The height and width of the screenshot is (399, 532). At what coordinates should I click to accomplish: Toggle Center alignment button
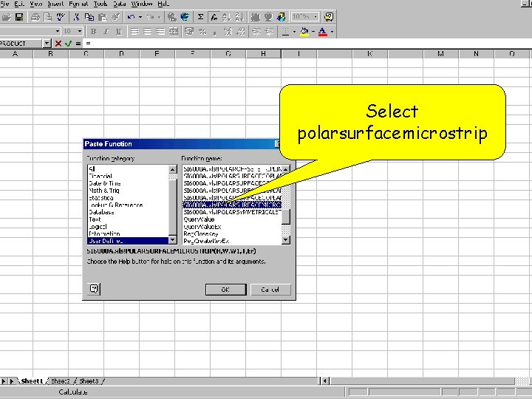(x=148, y=32)
